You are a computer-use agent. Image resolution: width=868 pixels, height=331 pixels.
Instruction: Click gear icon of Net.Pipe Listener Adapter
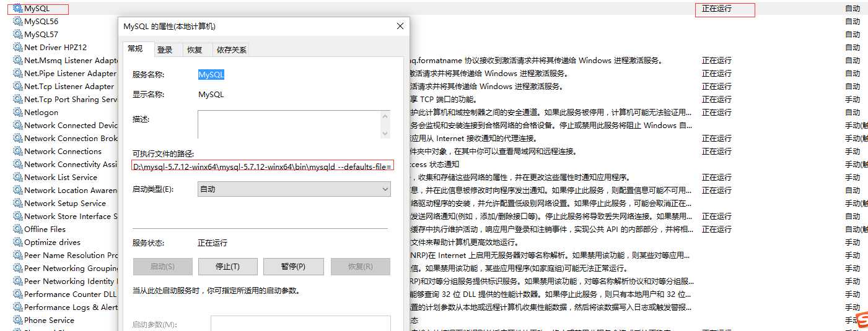click(x=17, y=74)
